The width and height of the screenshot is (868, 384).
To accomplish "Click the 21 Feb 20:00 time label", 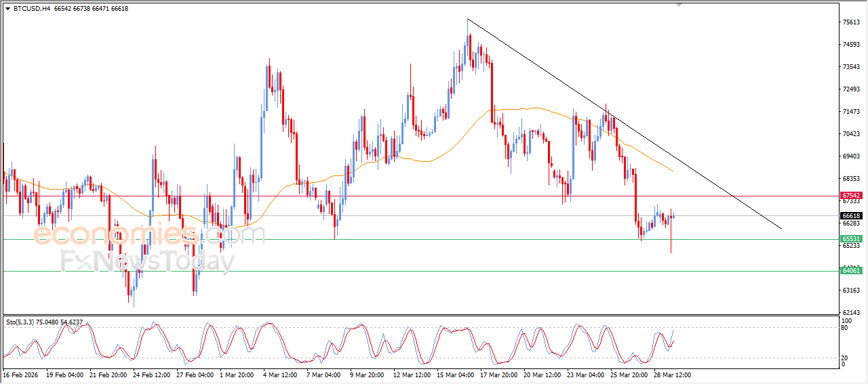I will click(108, 375).
